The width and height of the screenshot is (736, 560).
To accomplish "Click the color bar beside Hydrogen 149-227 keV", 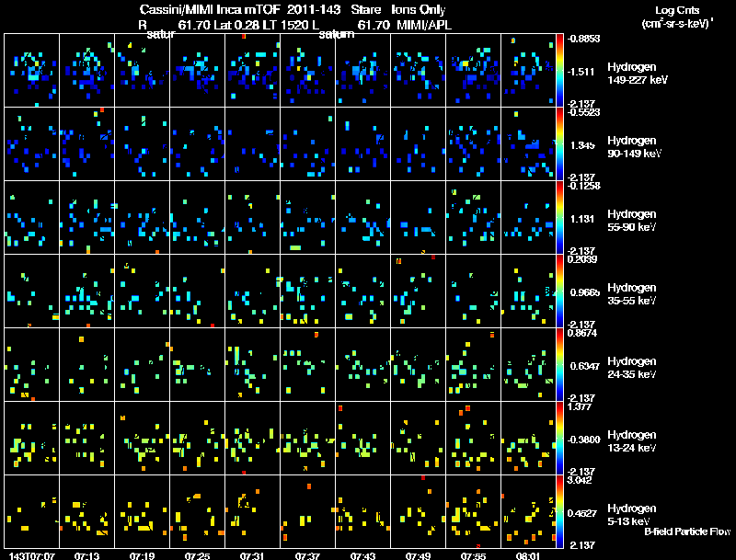I will point(559,71).
